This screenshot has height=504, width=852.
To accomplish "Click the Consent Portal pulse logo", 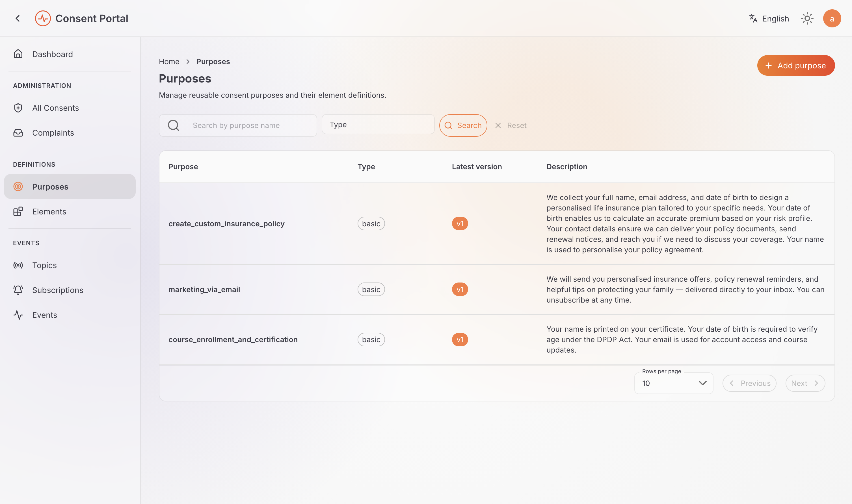I will (x=43, y=18).
